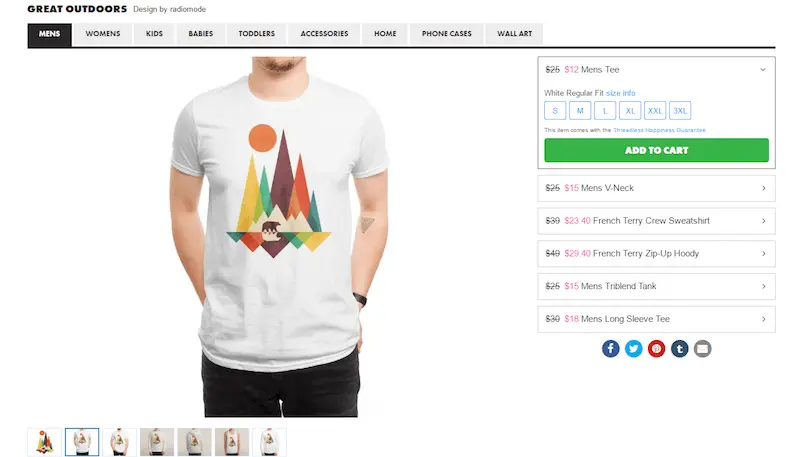Open the Phone Cases tab

click(446, 34)
